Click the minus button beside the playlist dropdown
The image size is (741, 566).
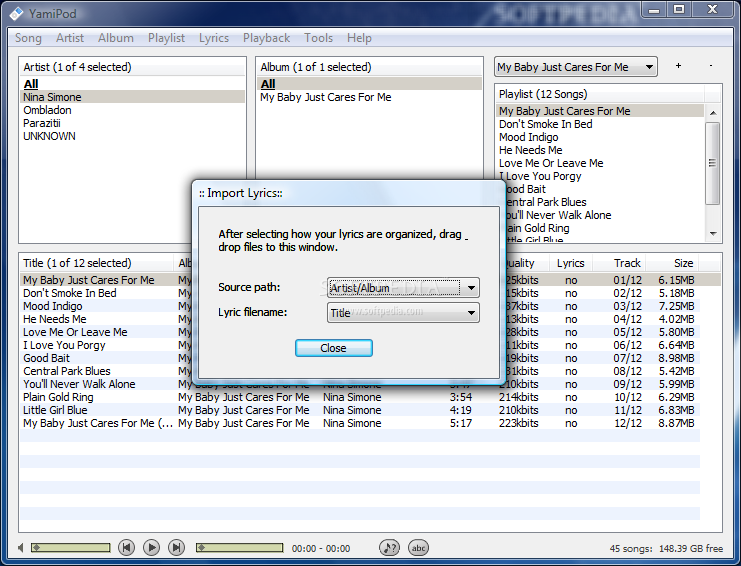tap(711, 66)
